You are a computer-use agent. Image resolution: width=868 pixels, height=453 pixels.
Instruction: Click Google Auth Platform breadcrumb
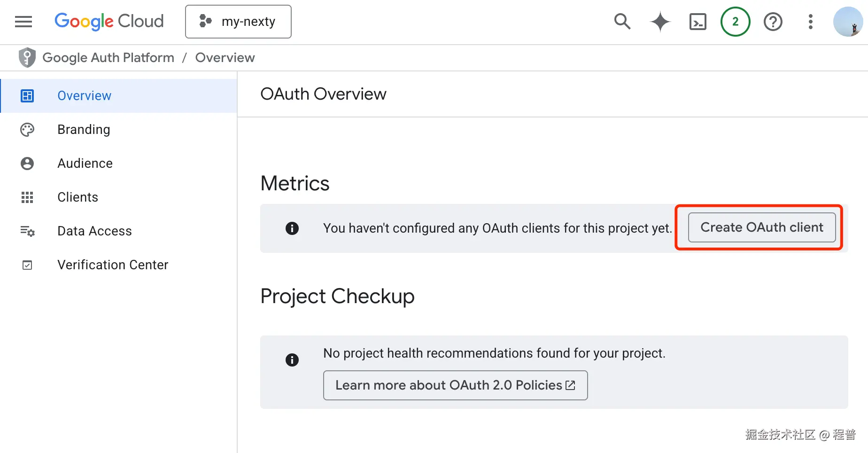click(x=108, y=58)
